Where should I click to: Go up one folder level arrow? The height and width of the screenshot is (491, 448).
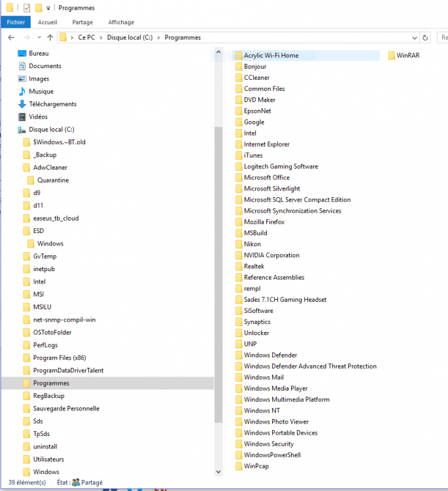[x=50, y=37]
